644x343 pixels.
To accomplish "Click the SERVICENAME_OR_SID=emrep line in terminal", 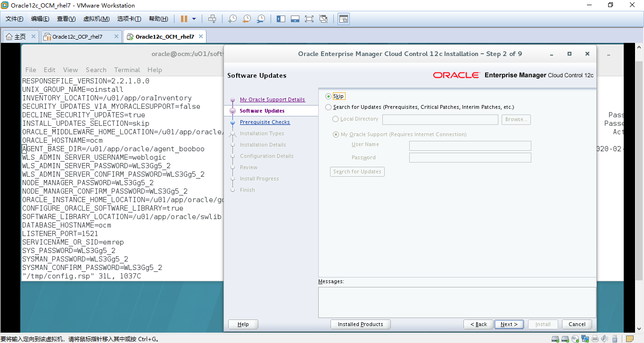I will (x=73, y=242).
